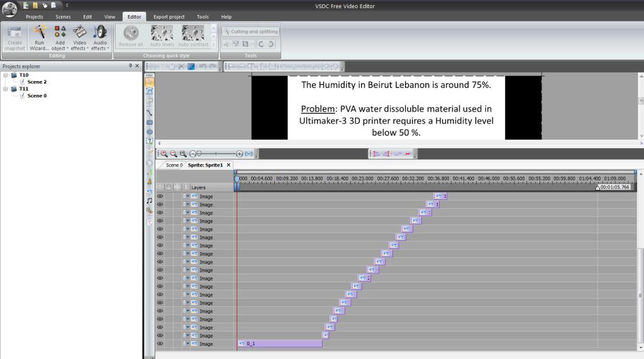Click the plus button of zoom slider
The width and height of the screenshot is (644, 359).
tap(240, 153)
